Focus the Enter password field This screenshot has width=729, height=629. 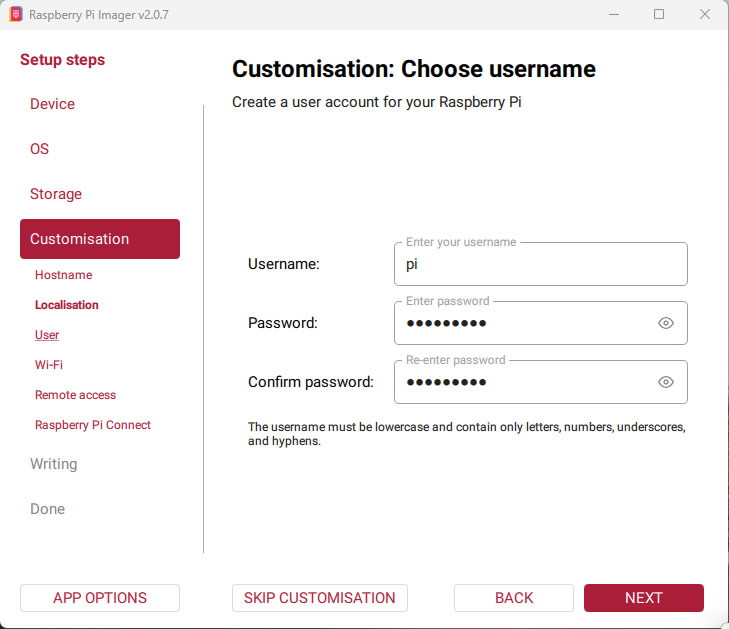[x=540, y=323]
